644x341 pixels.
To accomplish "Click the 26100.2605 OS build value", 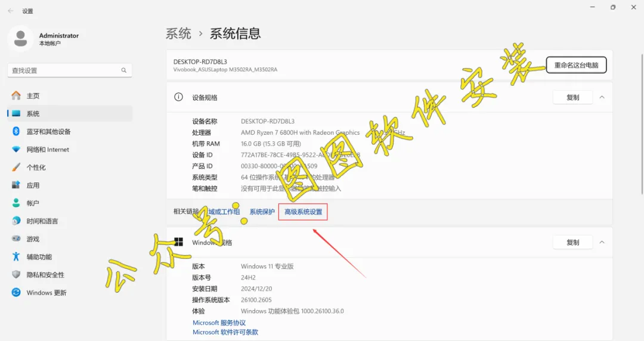I will pos(256,300).
